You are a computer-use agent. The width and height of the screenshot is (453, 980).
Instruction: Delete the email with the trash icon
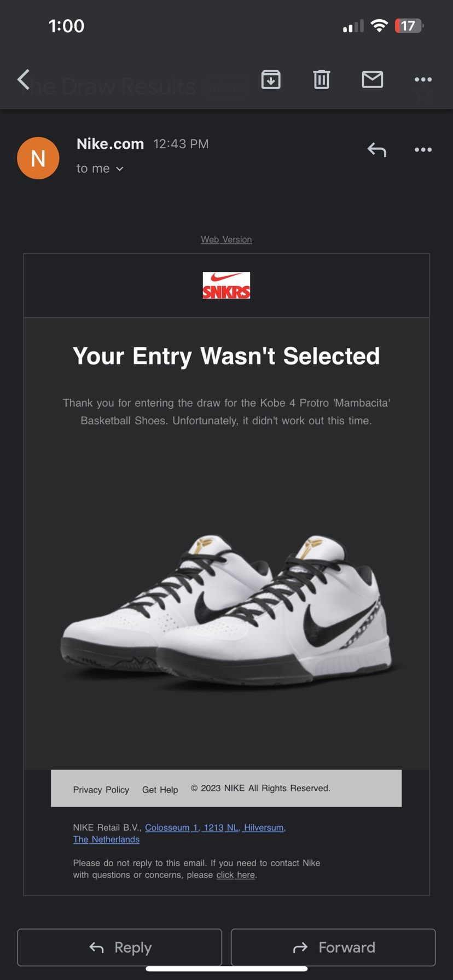322,80
